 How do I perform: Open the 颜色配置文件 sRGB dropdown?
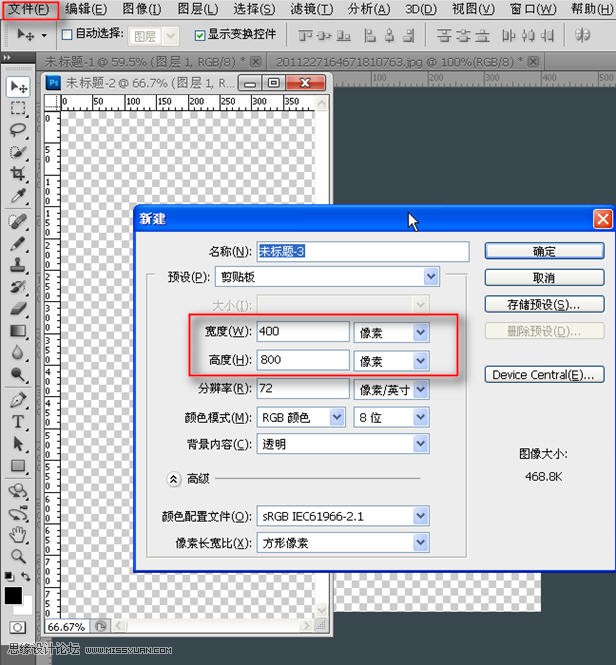click(420, 516)
